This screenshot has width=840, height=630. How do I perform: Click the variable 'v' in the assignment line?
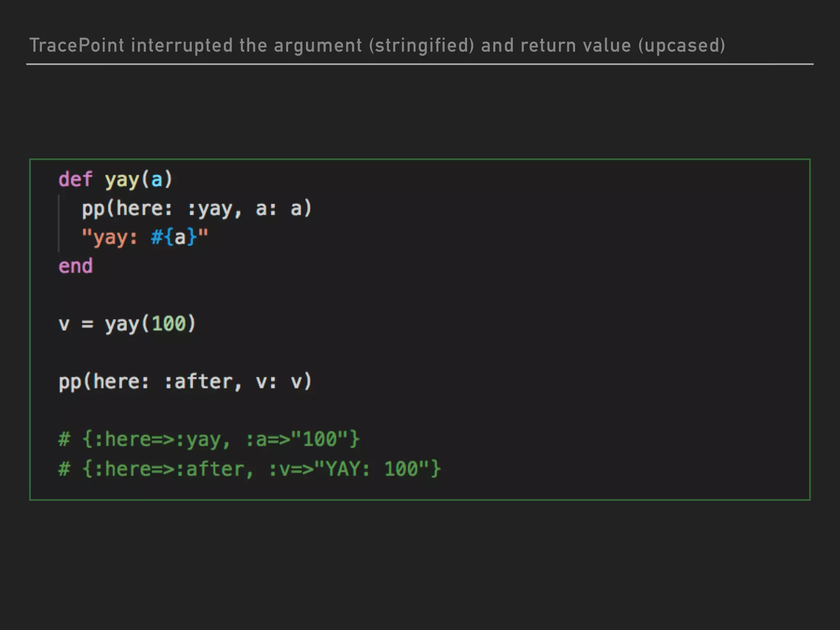(x=64, y=324)
